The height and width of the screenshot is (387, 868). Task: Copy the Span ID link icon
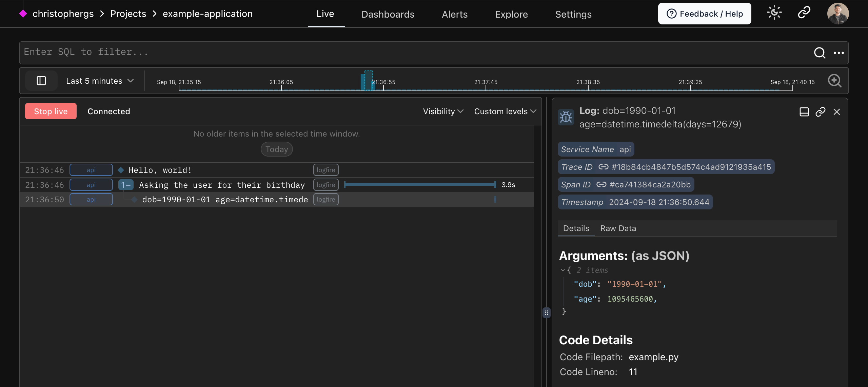601,184
